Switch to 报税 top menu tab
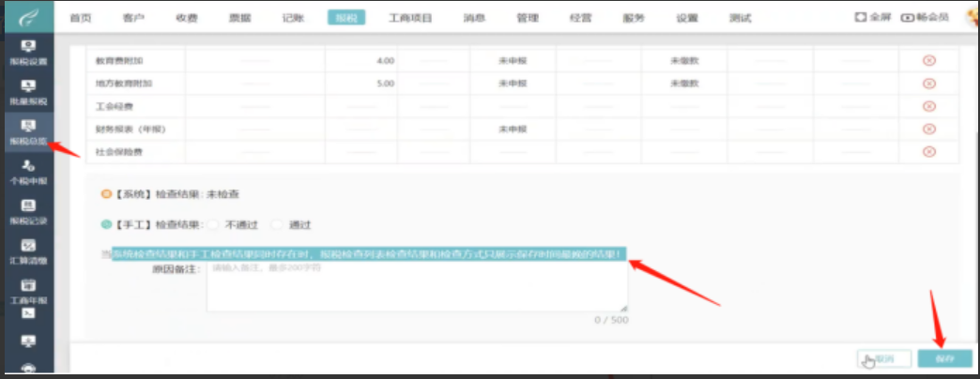 [345, 18]
